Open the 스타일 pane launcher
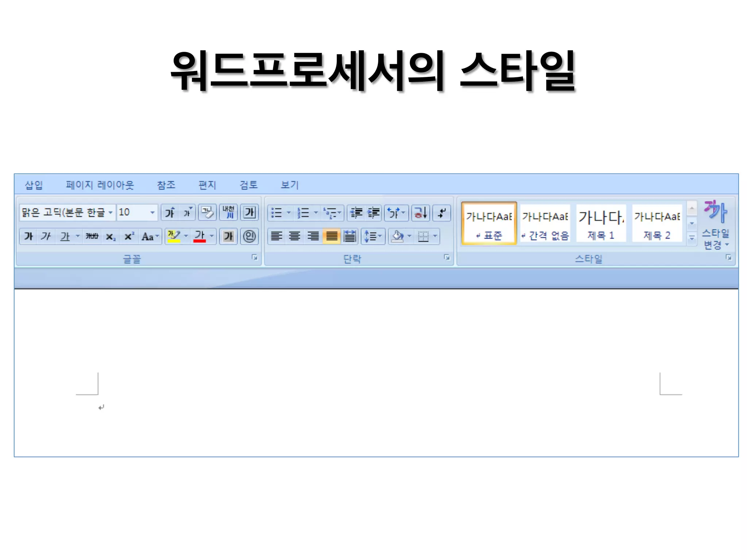Image resolution: width=747 pixels, height=560 pixels. 728,257
